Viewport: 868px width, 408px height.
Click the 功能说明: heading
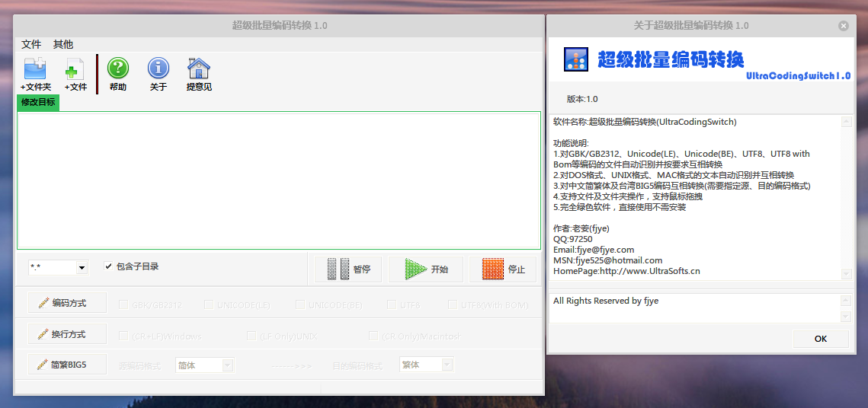pos(572,142)
